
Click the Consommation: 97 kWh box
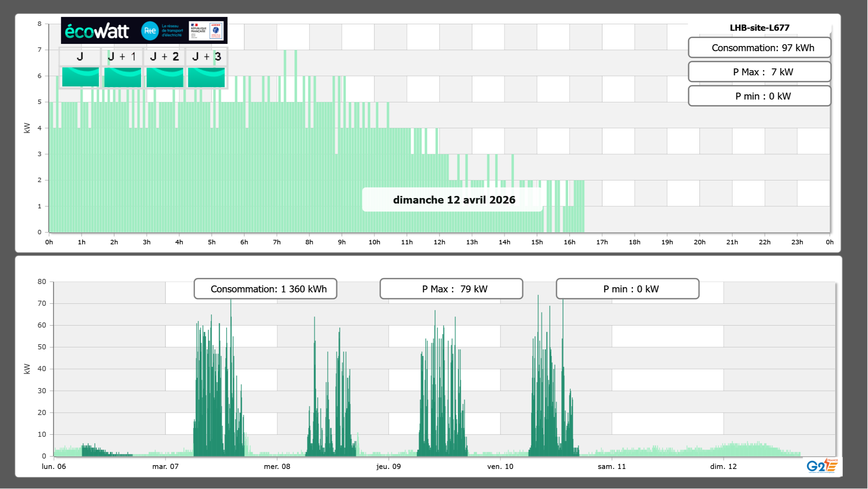[x=759, y=48]
